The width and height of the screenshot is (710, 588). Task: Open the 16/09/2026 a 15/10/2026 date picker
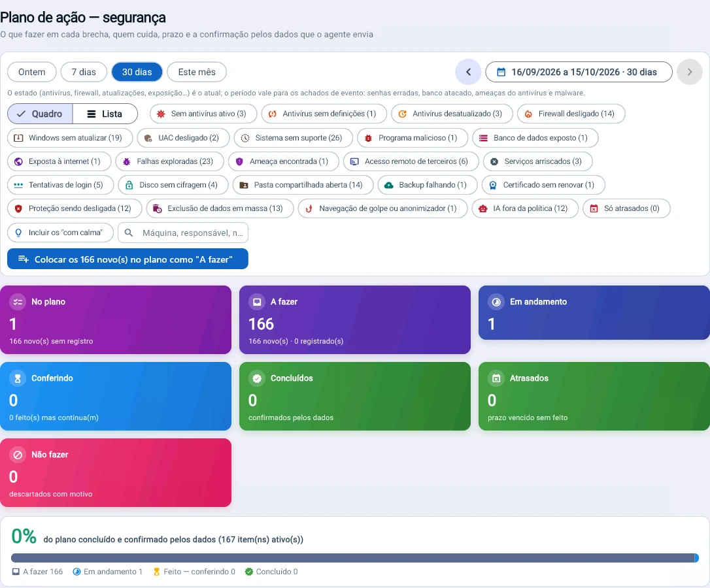point(579,72)
